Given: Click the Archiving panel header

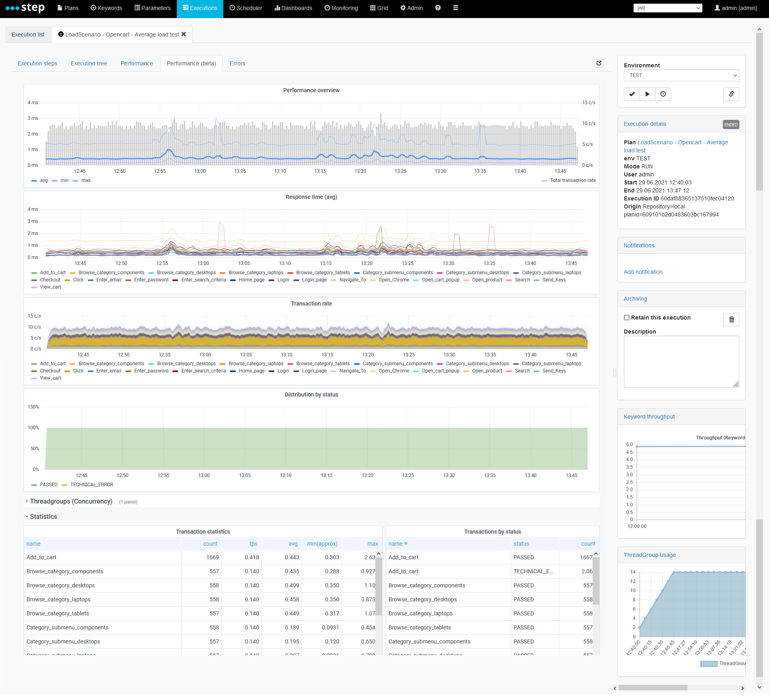Looking at the screenshot, I should 681,299.
